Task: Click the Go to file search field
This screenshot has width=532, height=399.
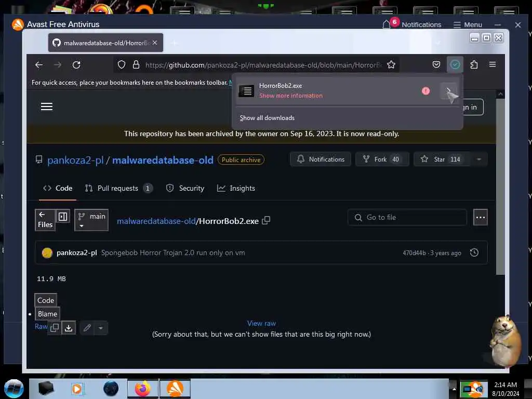Action: pyautogui.click(x=407, y=217)
